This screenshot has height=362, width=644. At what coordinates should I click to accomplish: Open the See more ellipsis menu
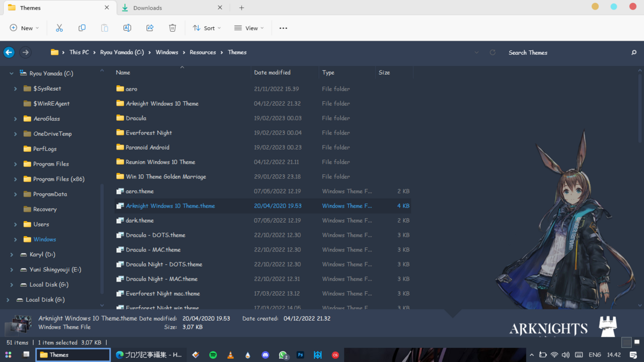click(283, 28)
